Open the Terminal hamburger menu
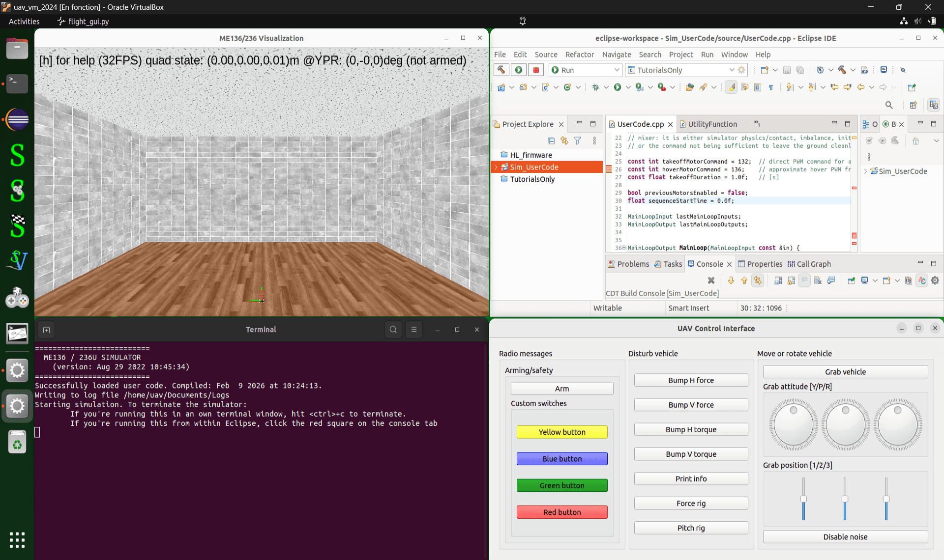This screenshot has height=560, width=944. coord(414,330)
